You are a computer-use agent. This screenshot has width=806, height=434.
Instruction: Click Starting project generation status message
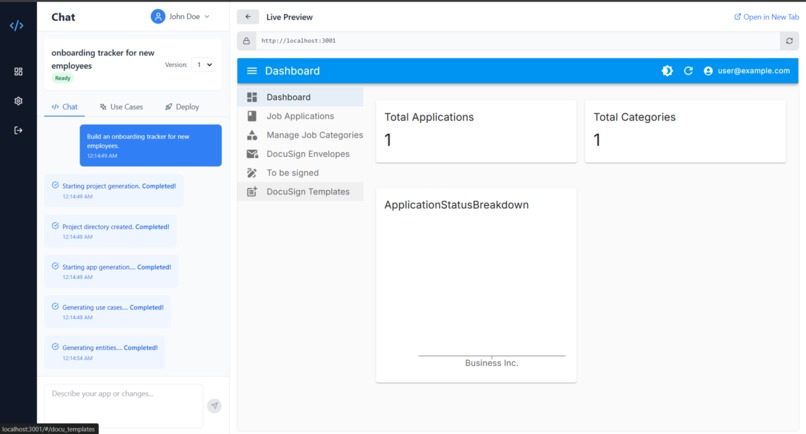[114, 191]
